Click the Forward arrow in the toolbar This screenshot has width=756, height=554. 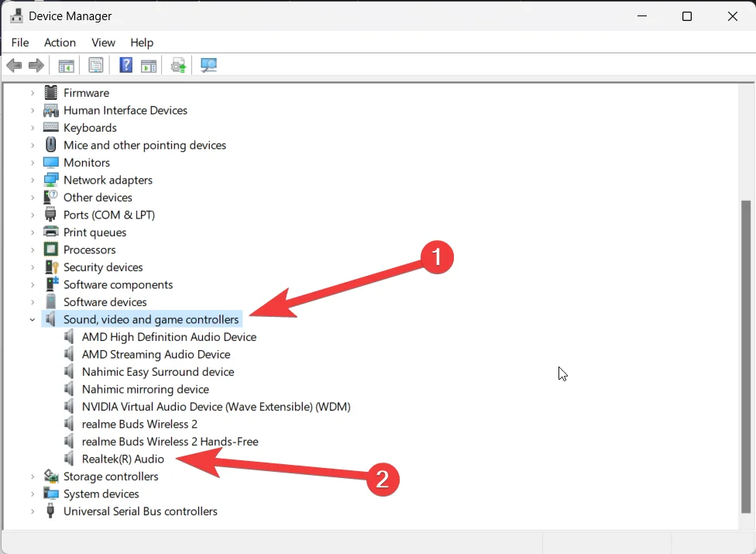point(36,65)
